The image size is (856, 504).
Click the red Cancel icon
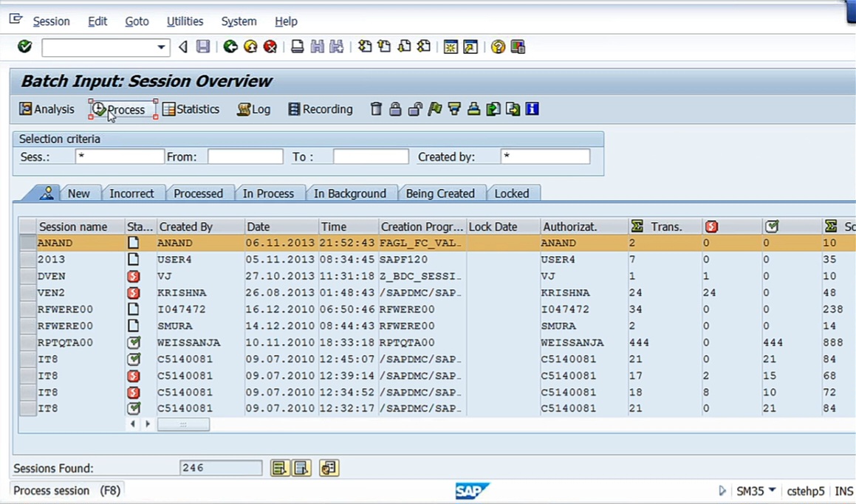(x=270, y=47)
